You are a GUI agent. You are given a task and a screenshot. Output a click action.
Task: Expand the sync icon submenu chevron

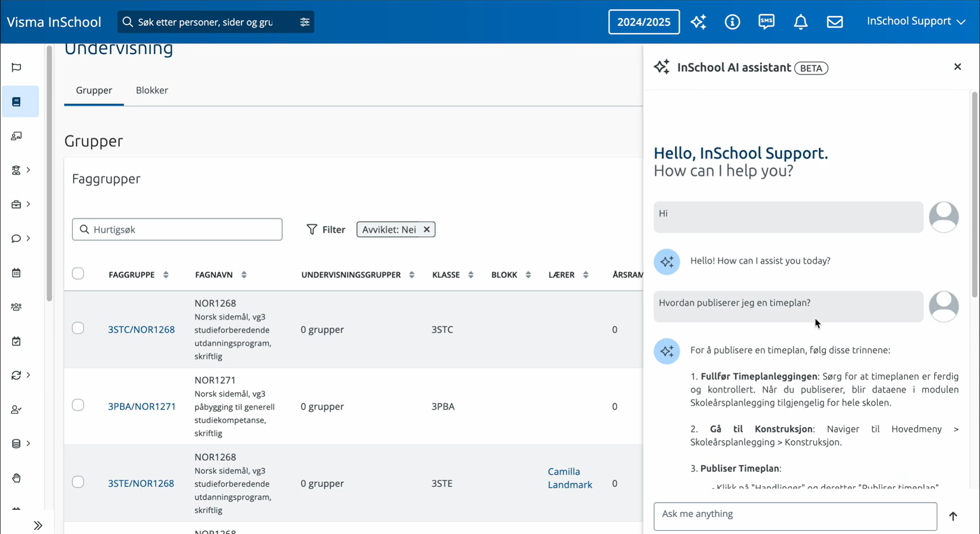pyautogui.click(x=28, y=375)
